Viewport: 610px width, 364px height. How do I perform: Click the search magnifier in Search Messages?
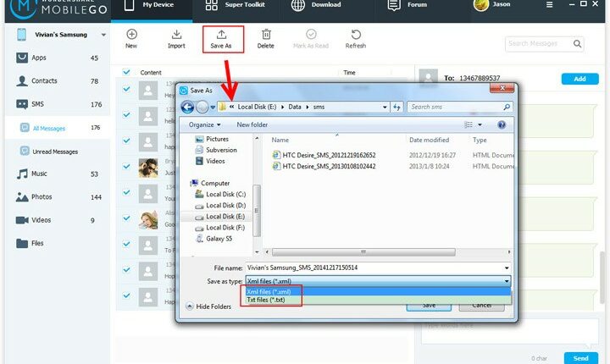click(577, 44)
